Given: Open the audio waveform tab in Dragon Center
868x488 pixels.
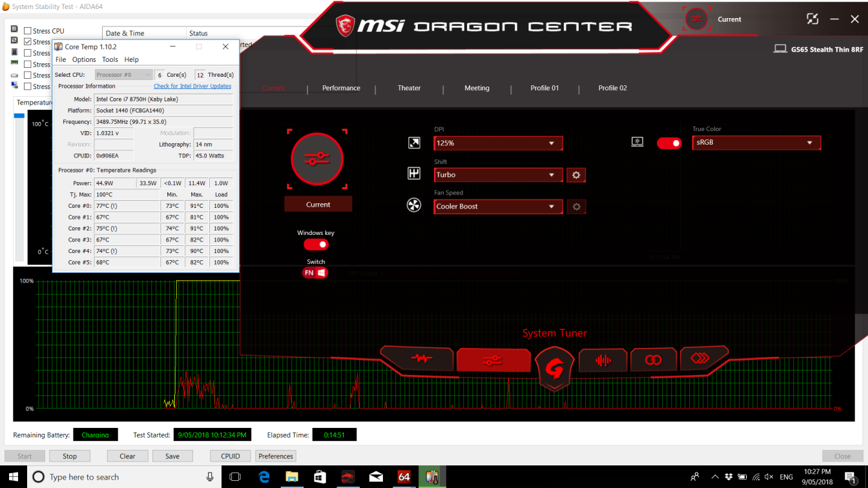Looking at the screenshot, I should pyautogui.click(x=603, y=360).
